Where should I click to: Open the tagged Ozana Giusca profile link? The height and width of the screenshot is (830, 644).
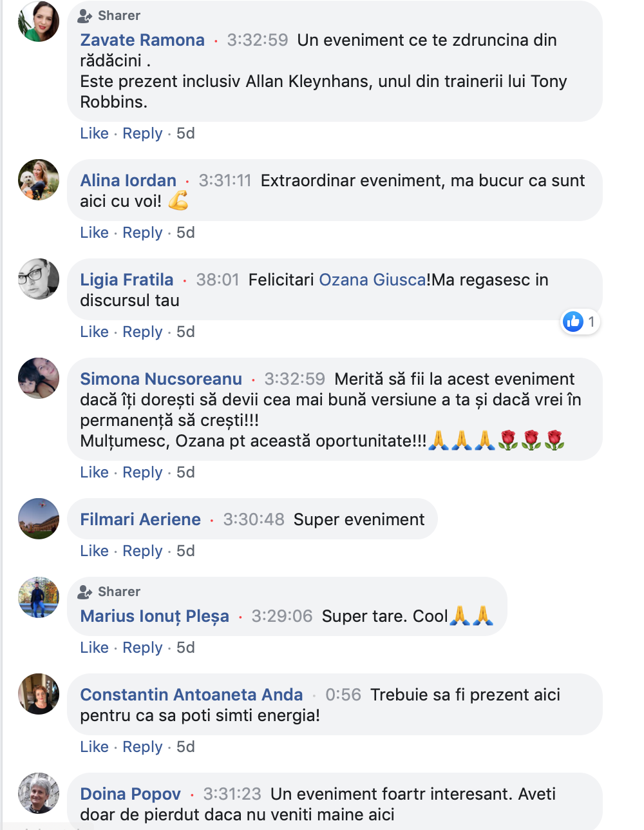(x=372, y=280)
